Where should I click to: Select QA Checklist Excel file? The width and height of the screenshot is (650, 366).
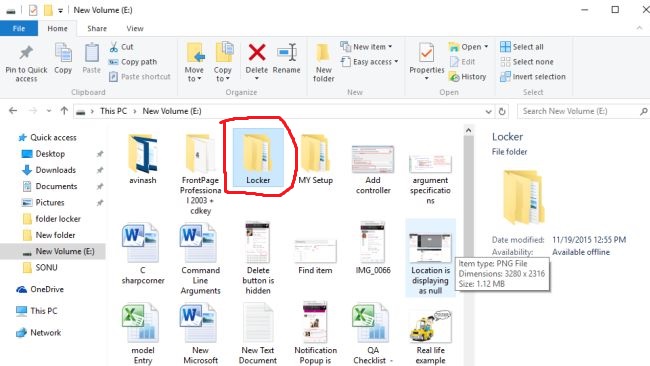pos(373,334)
